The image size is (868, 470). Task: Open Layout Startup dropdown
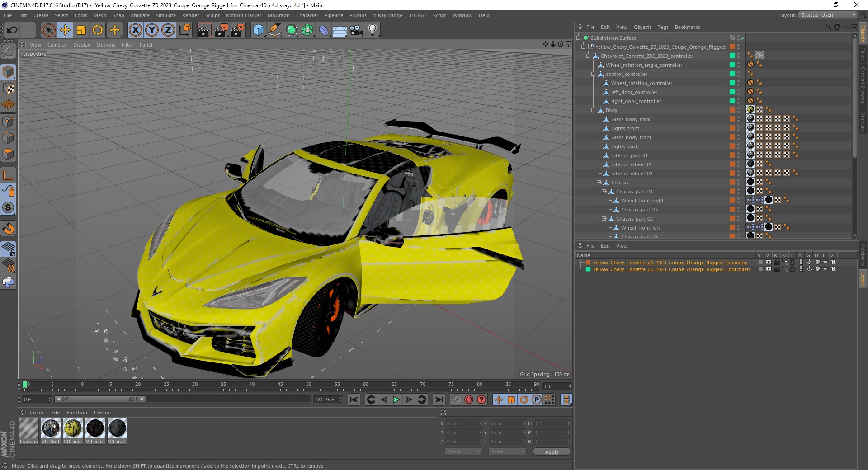pos(828,15)
